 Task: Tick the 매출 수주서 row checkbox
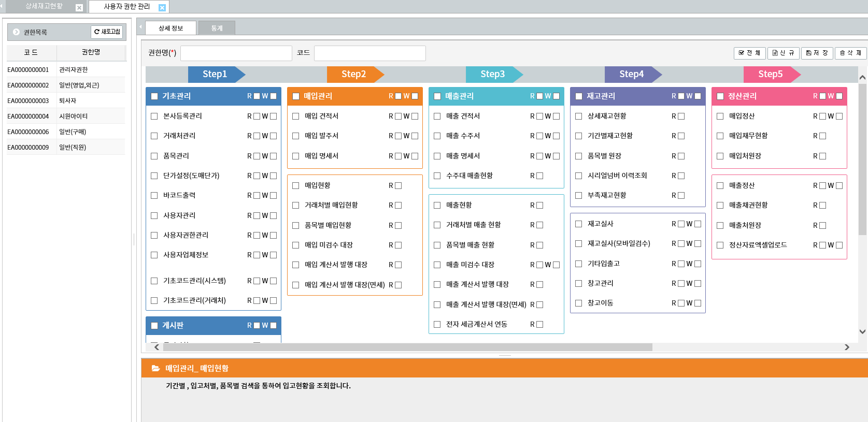pos(437,136)
